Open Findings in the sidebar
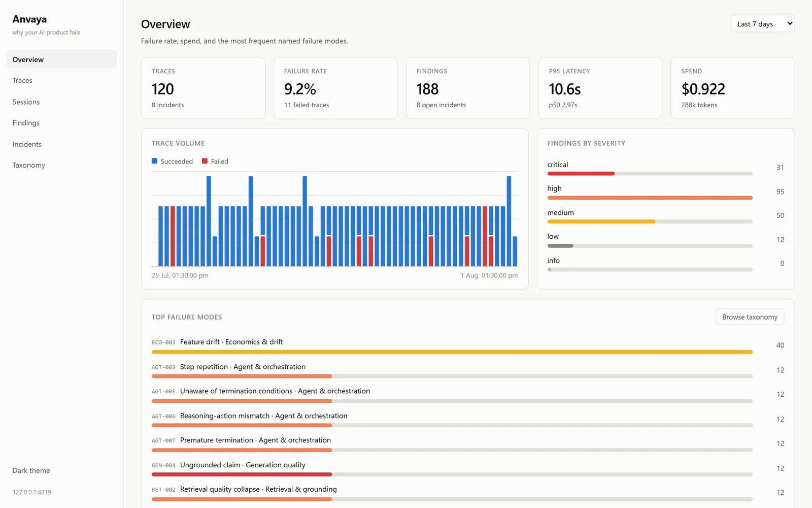 (x=61, y=123)
